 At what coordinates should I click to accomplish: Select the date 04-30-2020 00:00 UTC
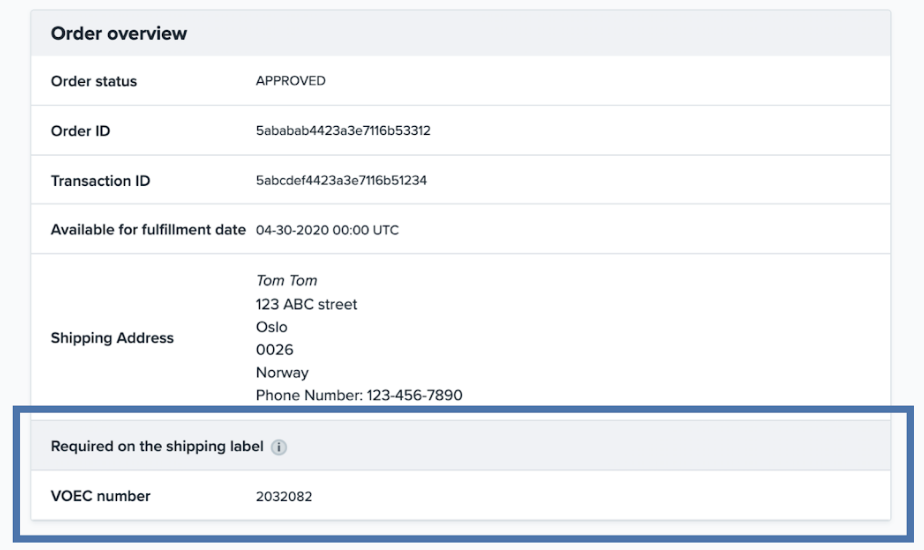click(x=328, y=230)
